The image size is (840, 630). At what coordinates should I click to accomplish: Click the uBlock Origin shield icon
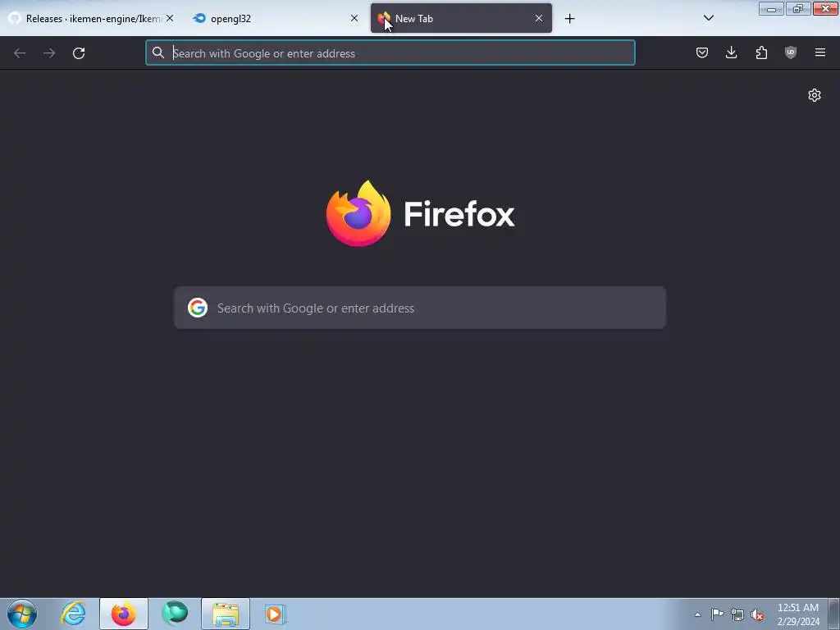point(790,52)
